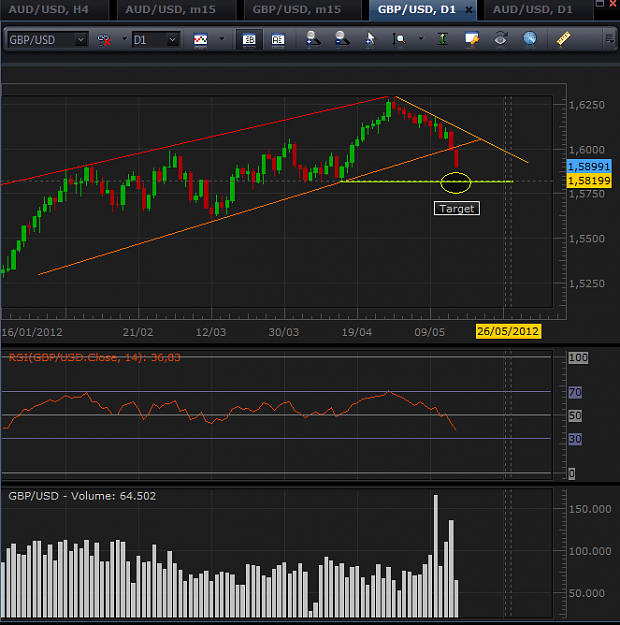Toggle the Ask price display button
The image size is (620, 625).
278,40
